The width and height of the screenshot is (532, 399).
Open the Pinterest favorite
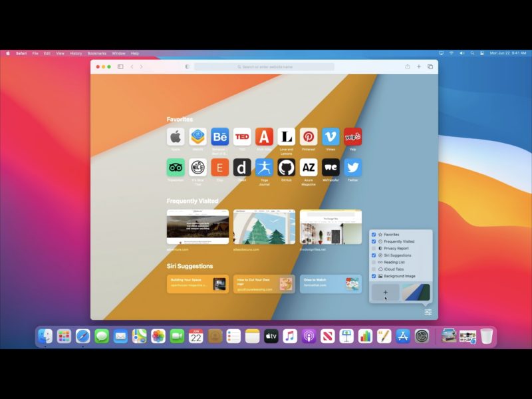point(309,137)
